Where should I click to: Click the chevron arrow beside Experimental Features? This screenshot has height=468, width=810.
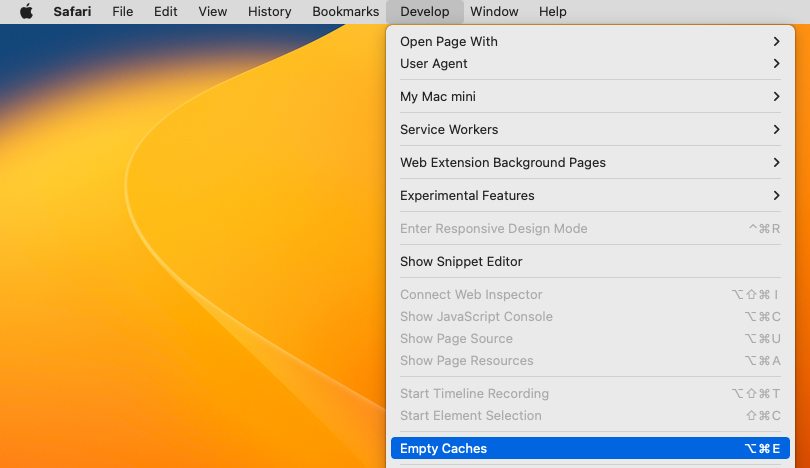(776, 196)
